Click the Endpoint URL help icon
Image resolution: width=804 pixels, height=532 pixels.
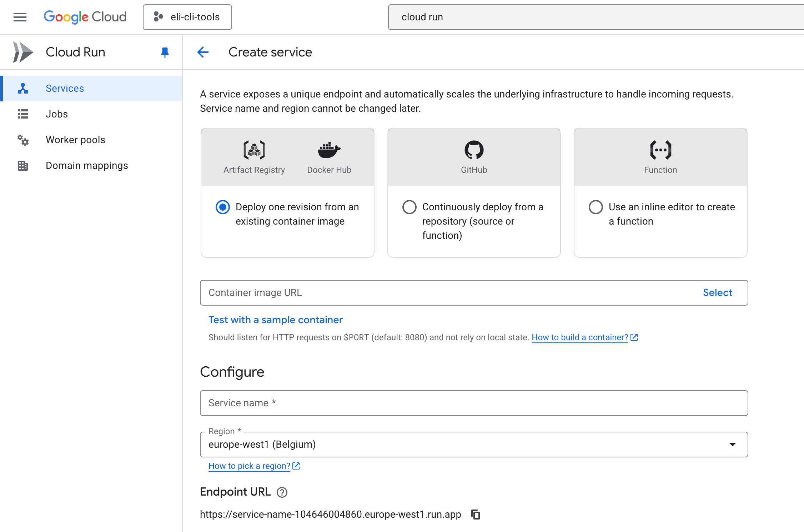(x=282, y=492)
